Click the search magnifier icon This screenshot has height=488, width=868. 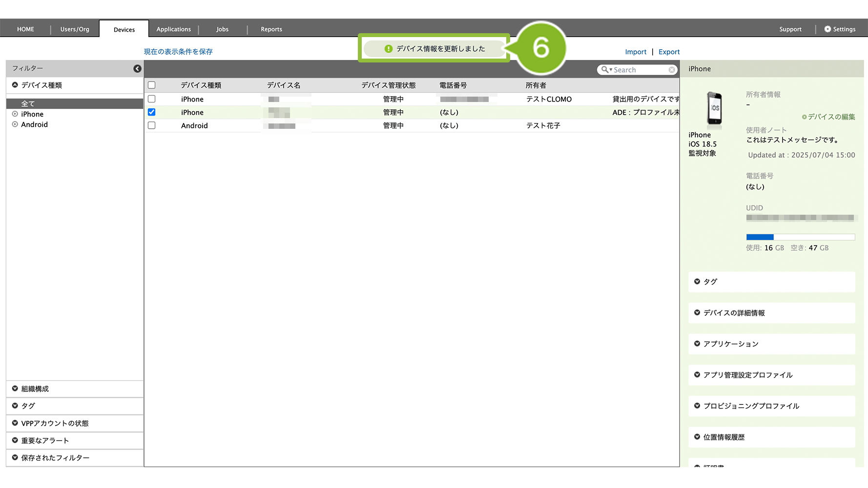pyautogui.click(x=605, y=70)
